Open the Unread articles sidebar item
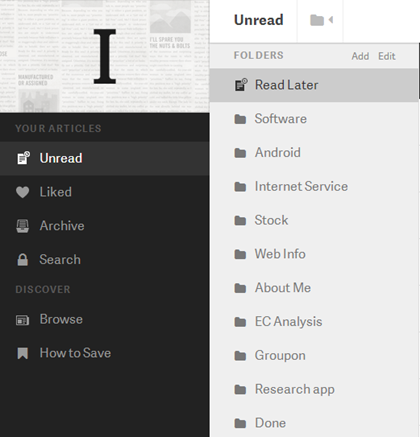 coord(105,158)
